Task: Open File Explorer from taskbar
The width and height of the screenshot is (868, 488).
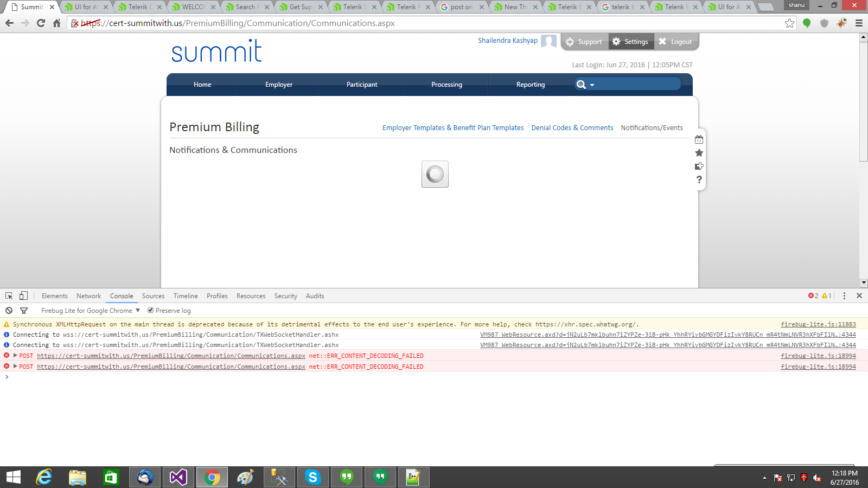Action: point(78,477)
